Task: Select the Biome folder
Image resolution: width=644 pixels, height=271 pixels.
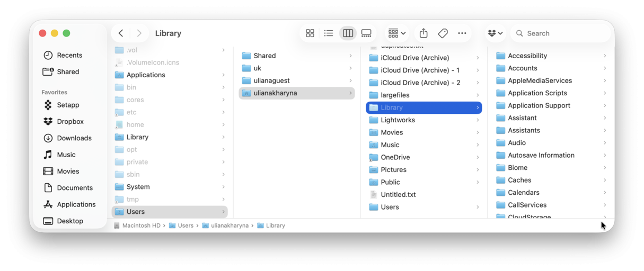Action: (x=551, y=167)
